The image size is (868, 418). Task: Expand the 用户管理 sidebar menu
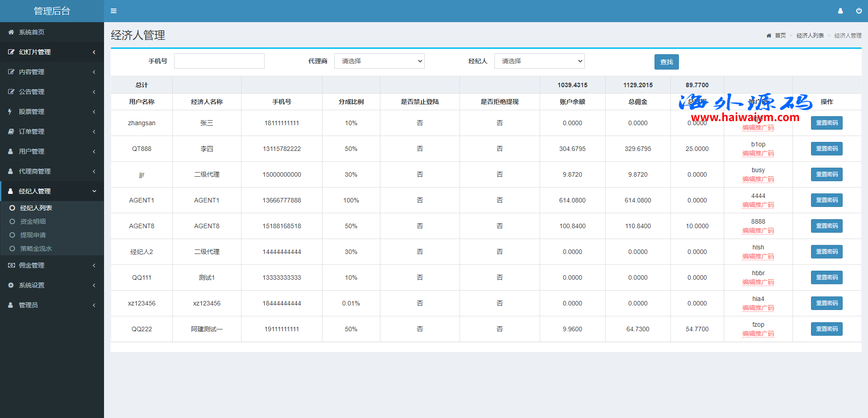point(52,151)
